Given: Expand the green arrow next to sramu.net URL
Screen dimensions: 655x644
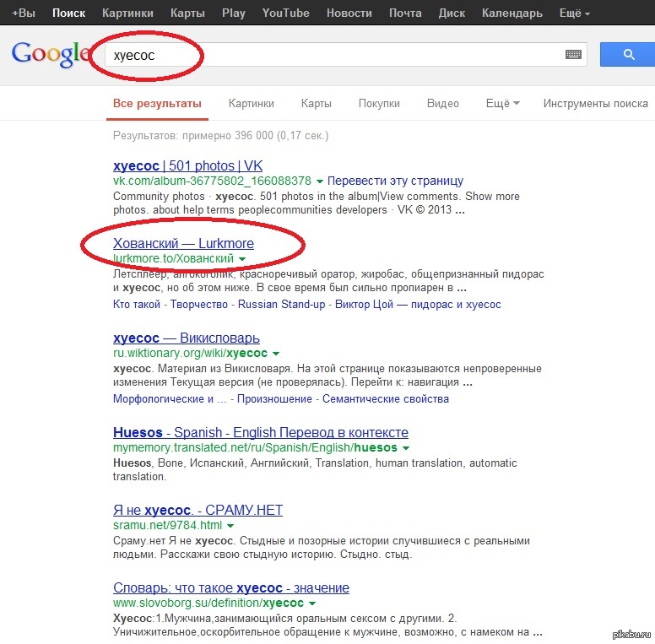Looking at the screenshot, I should click(230, 526).
